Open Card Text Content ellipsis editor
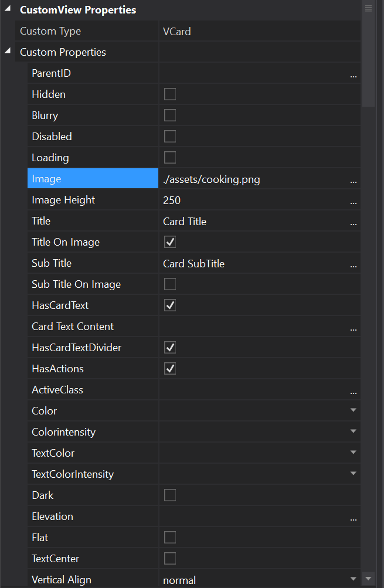This screenshot has height=588, width=384. 353,328
